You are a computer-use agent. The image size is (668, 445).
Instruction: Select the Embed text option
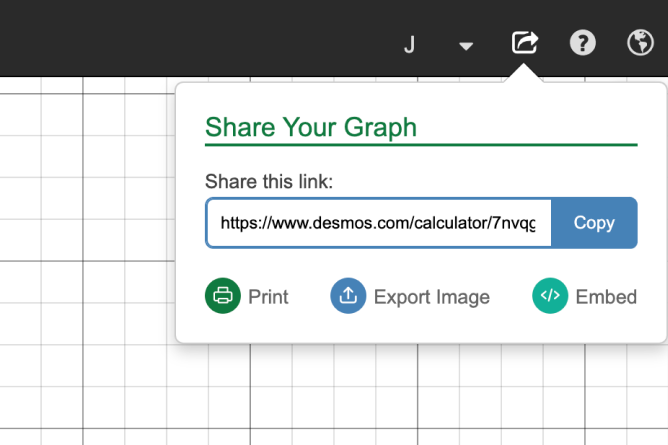click(x=606, y=297)
